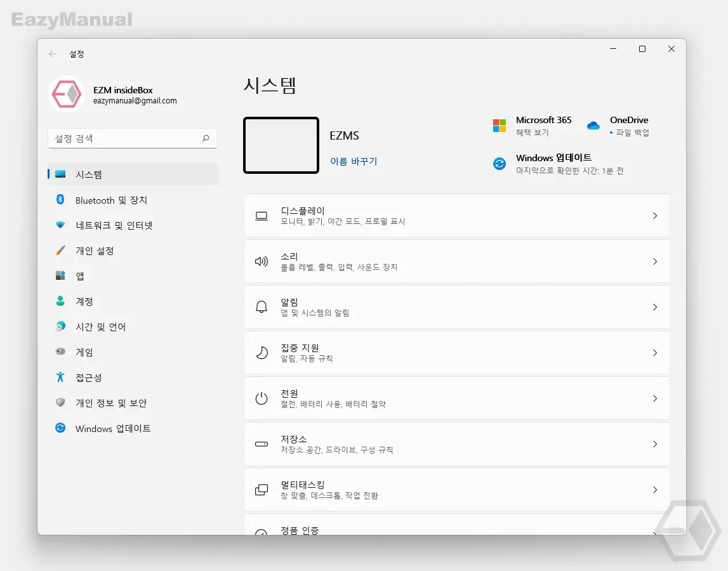Screen dimensions: 728x571
Task: Click the 시스템 monitor icon in sidebar
Action: 60,174
